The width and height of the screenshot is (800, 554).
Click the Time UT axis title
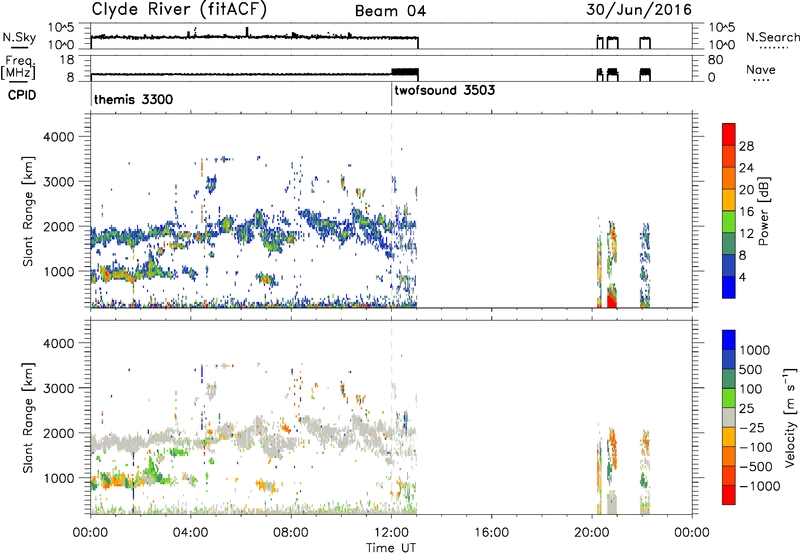(x=391, y=548)
